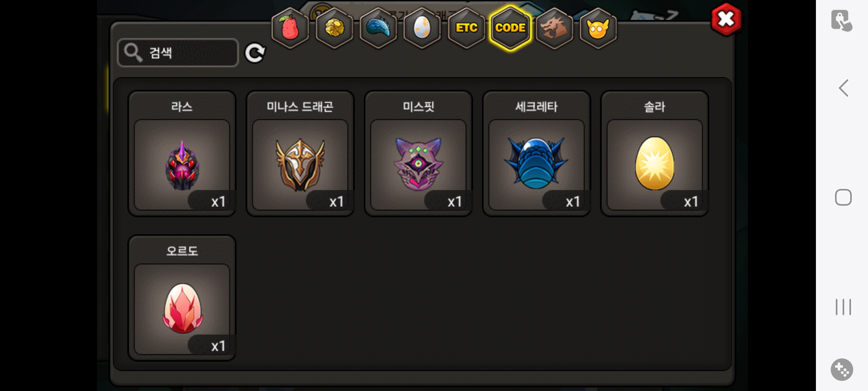Focus the 검색 search input field
This screenshot has width=868, height=391.
point(178,53)
